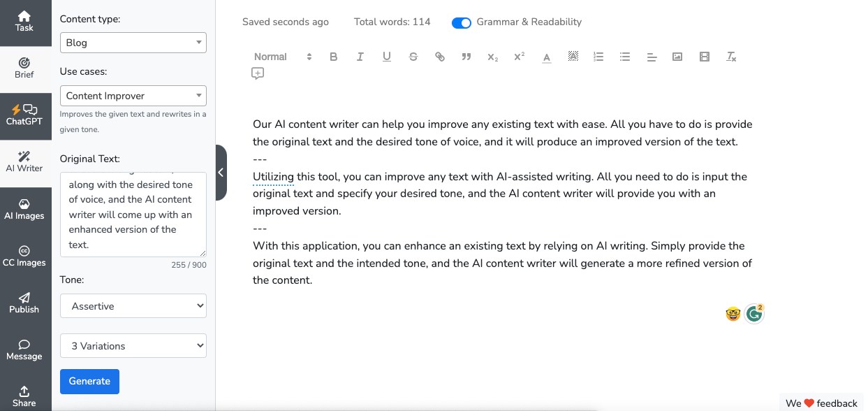Open the Brief section in the sidebar
This screenshot has width=868, height=411.
click(x=24, y=68)
